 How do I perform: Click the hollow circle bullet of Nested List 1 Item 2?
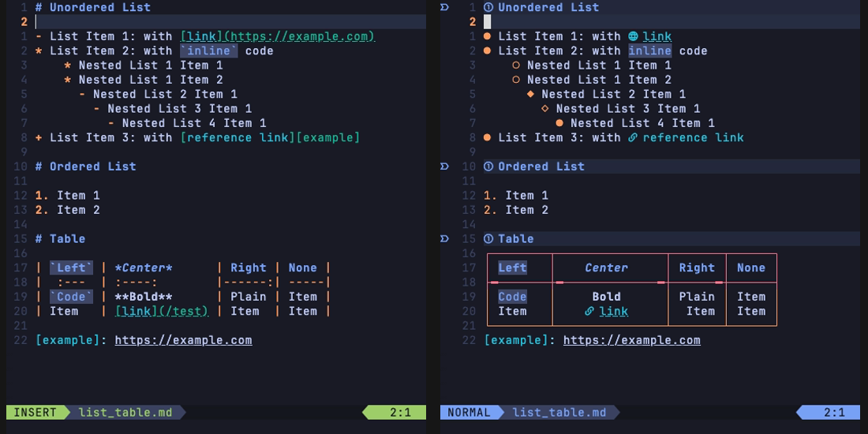(517, 80)
